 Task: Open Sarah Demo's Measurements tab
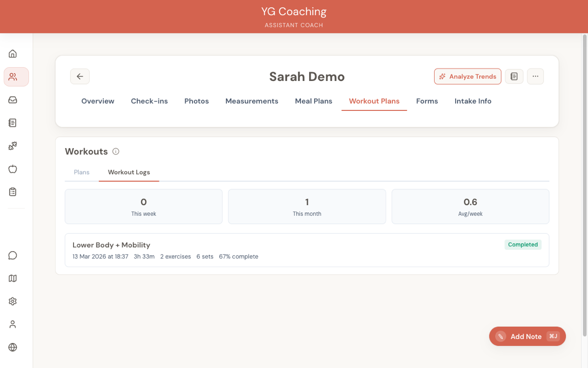252,101
